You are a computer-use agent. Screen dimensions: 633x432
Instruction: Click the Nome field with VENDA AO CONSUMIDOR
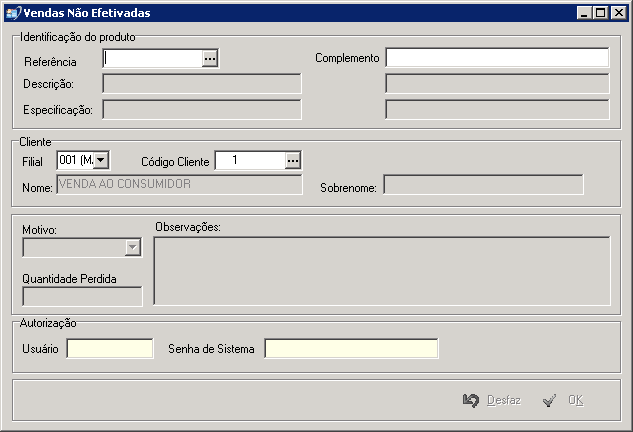pos(179,185)
